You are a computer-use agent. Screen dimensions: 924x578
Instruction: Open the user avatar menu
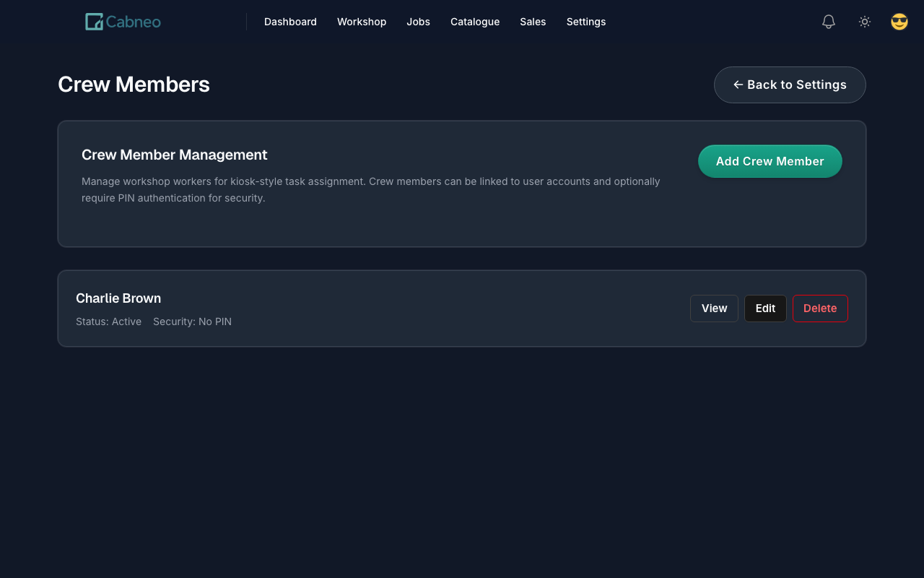[899, 22]
